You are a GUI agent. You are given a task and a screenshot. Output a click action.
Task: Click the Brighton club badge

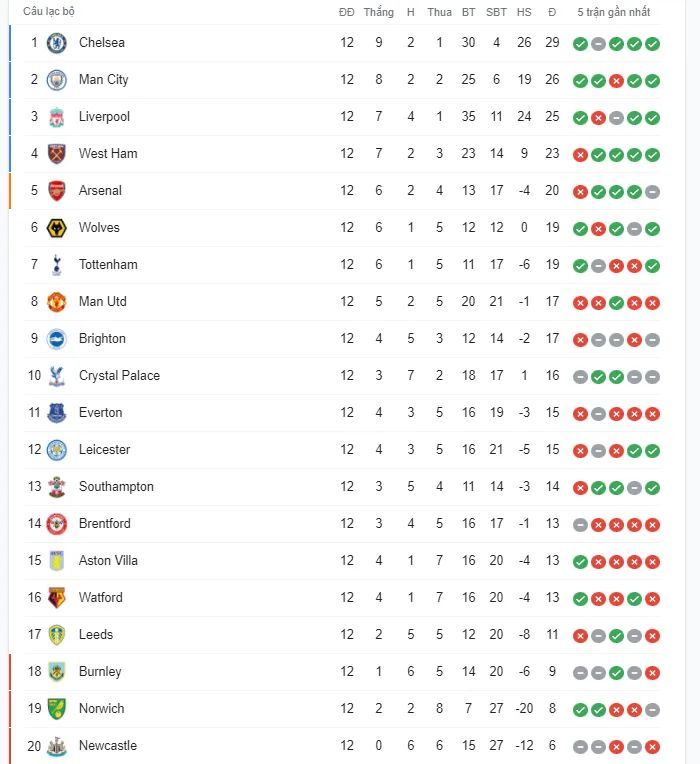pos(56,339)
